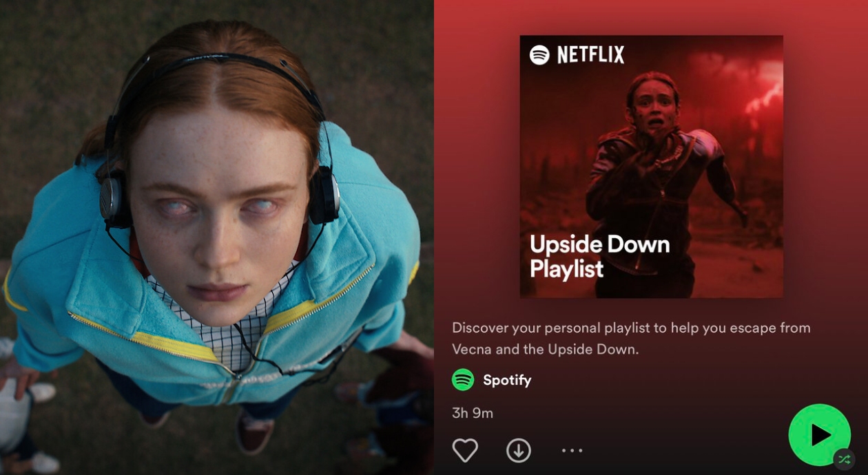868x475 pixels.
Task: Open the Spotify creator profile link
Action: pos(507,380)
